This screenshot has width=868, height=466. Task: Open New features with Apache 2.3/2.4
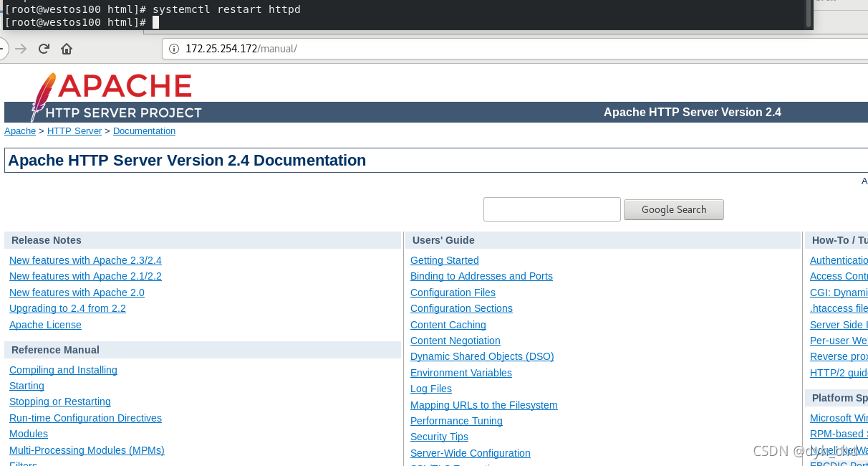85,260
